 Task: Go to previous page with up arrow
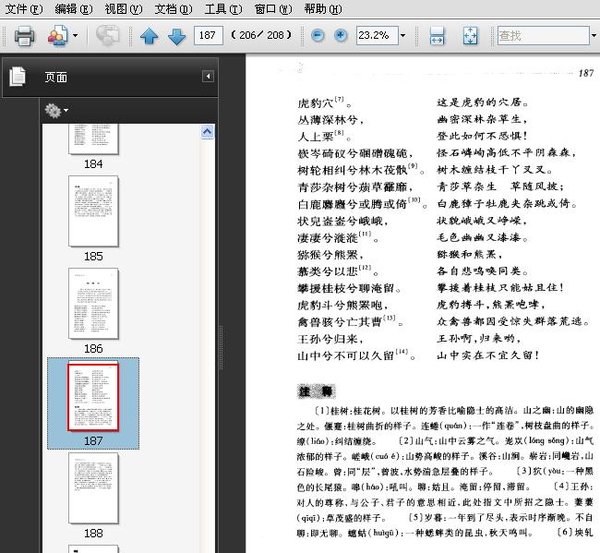tap(149, 36)
